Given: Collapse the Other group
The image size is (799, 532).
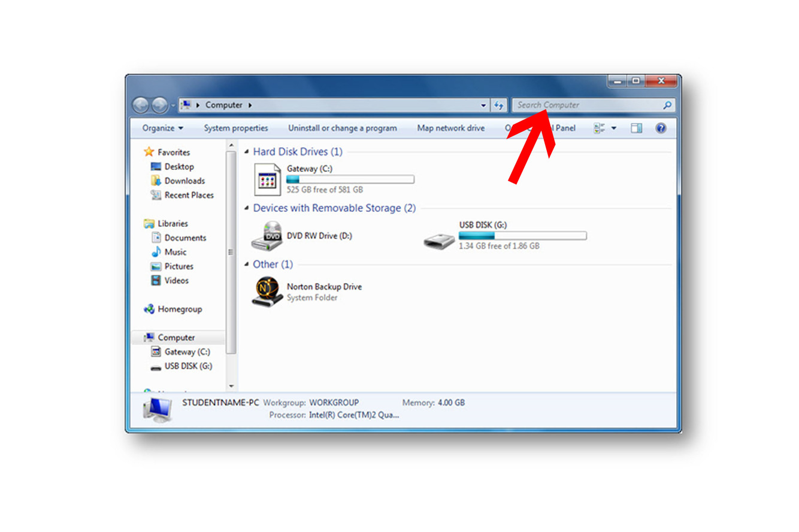Looking at the screenshot, I should 247,265.
